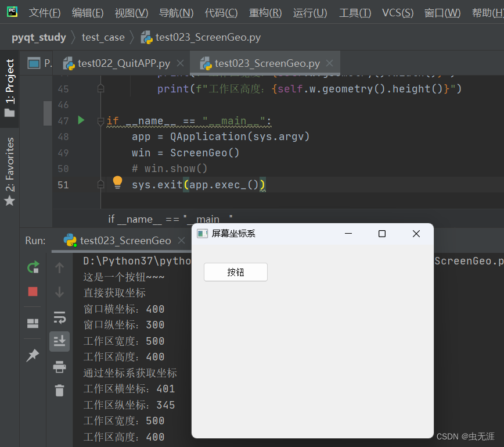The image size is (504, 447).
Task: Open the 窗口(W) menu
Action: (442, 13)
